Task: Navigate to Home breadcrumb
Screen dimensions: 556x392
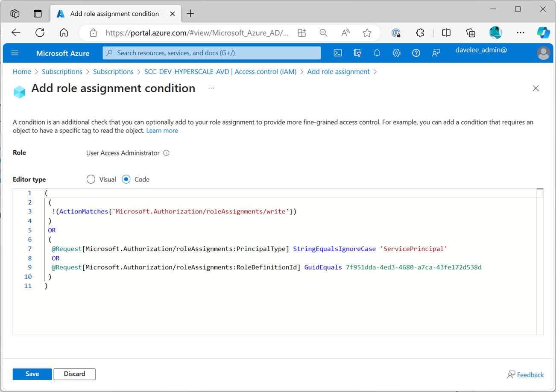Action: click(x=22, y=72)
